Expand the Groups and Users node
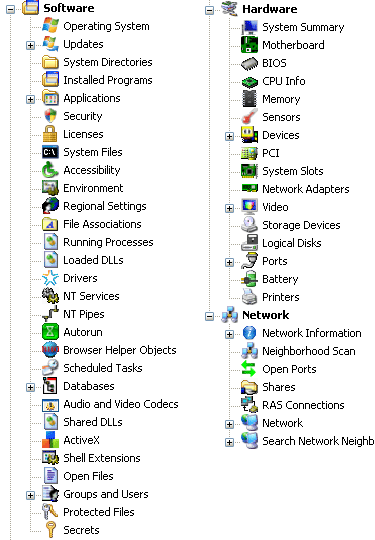Screen dimensions: 375x540 [30, 495]
